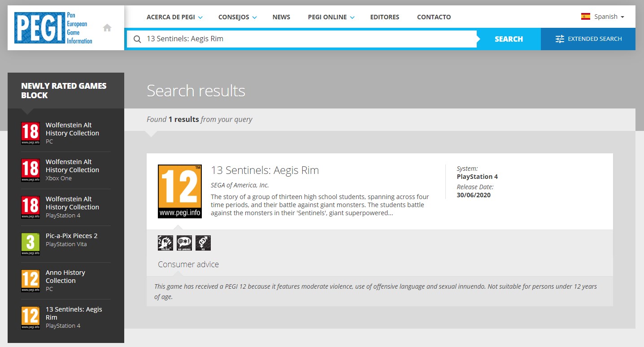Click sidebar PEGI 12 badge for 13 Sentinels

(30, 317)
